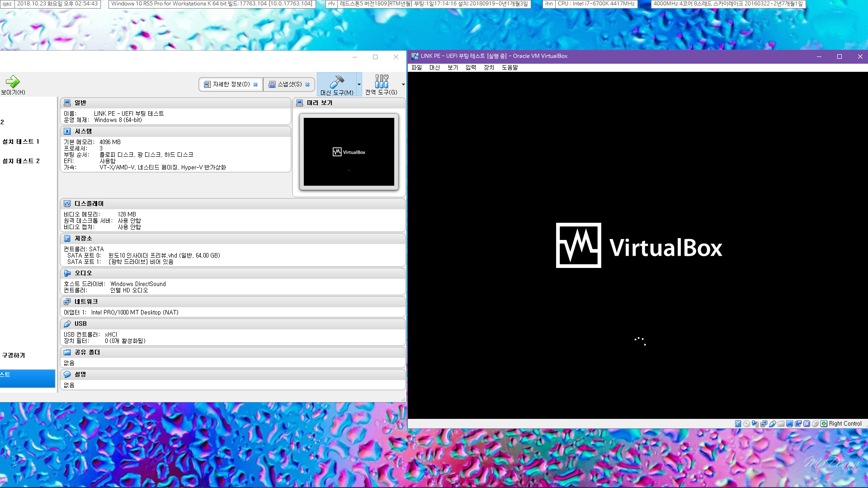Click the shared folders status icon
The width and height of the screenshot is (868, 488).
click(x=781, y=423)
